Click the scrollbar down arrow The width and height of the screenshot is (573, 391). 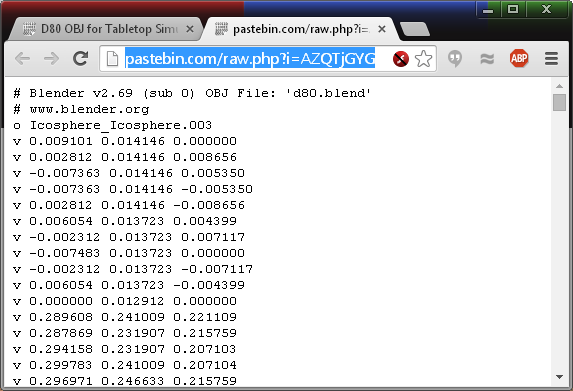click(x=559, y=377)
